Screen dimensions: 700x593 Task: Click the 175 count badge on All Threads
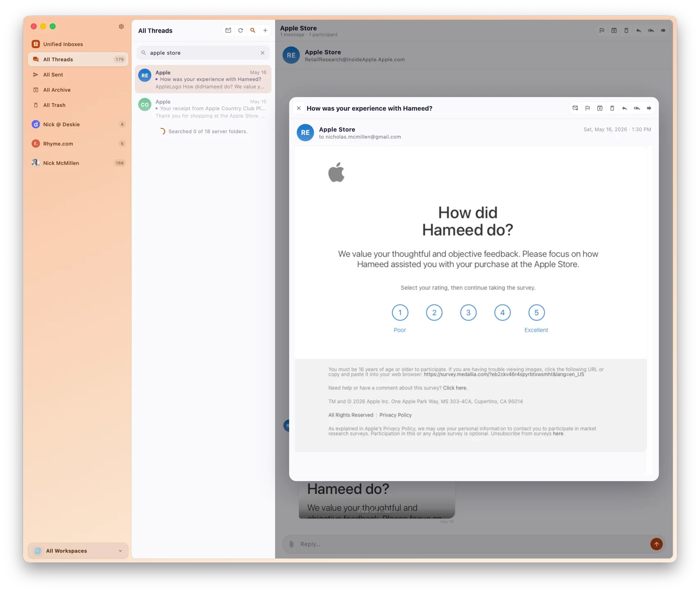click(x=120, y=59)
